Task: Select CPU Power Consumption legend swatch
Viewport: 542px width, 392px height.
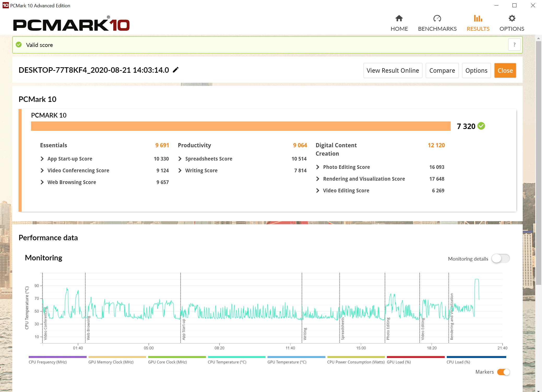Action: click(x=356, y=357)
